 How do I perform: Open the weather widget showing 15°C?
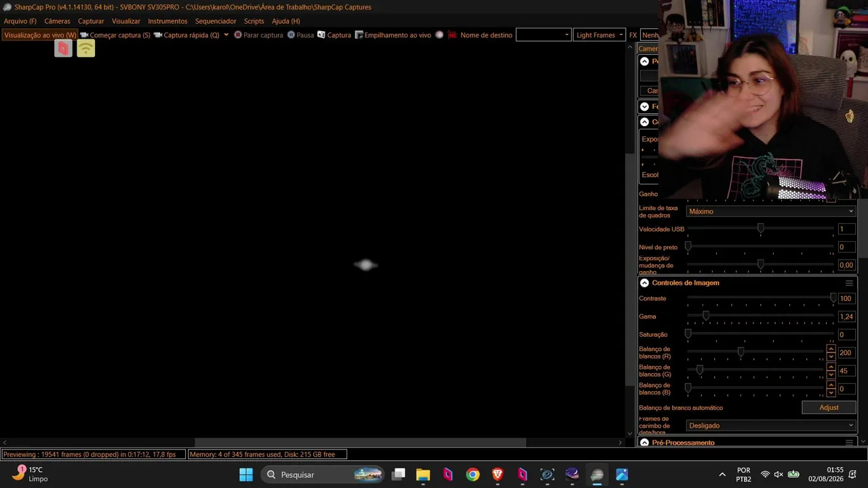click(x=30, y=474)
